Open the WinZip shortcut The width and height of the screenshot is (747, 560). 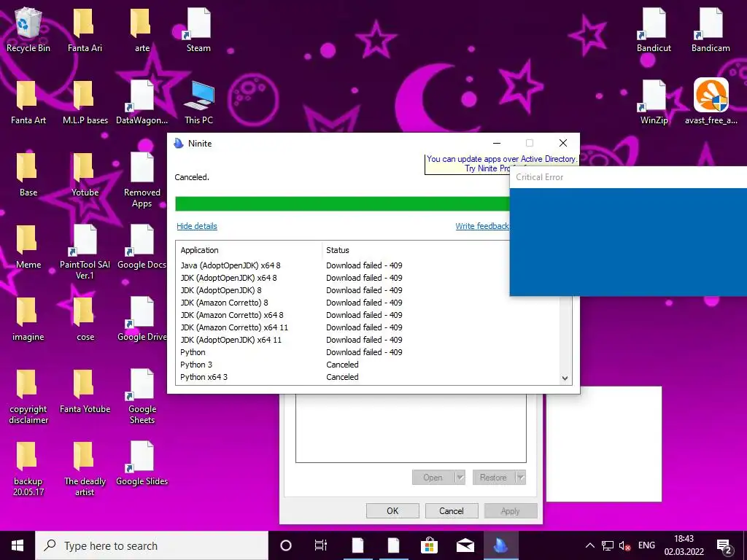tap(654, 102)
